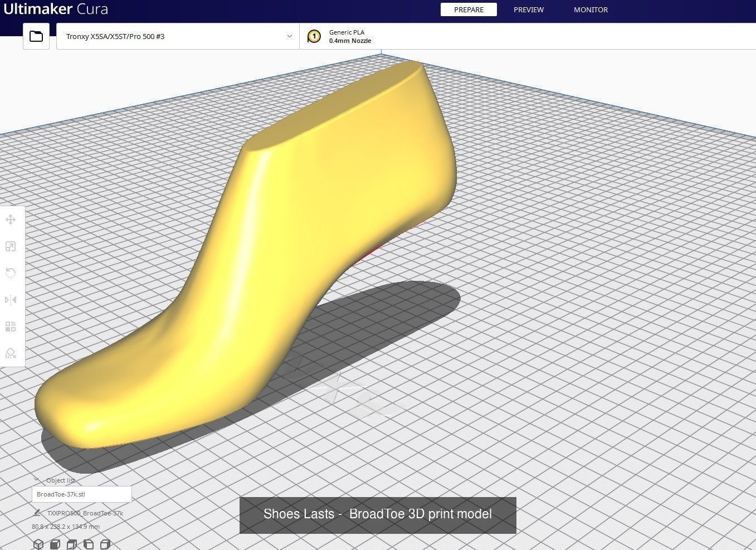This screenshot has height=550, width=756.
Task: Switch to top view cube icon
Action: 72,544
